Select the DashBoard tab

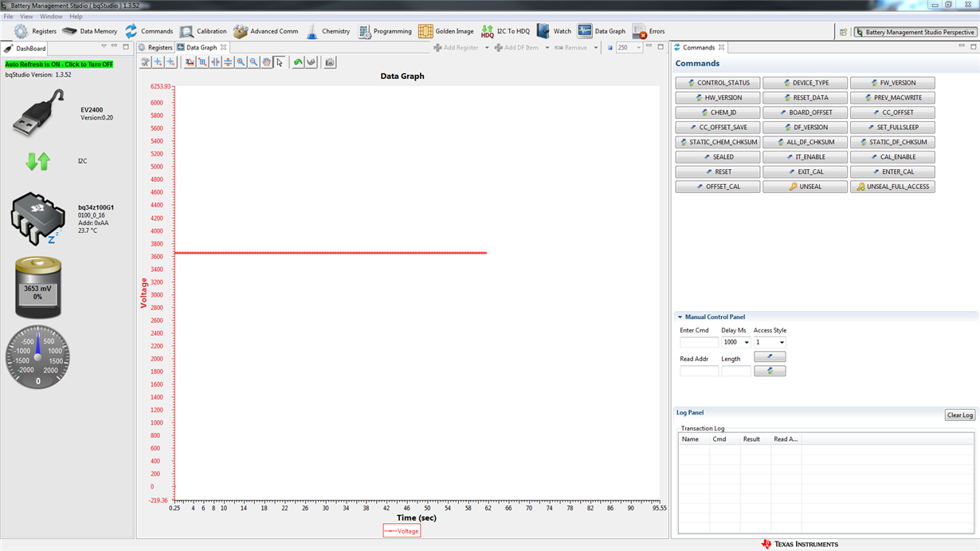pos(26,48)
